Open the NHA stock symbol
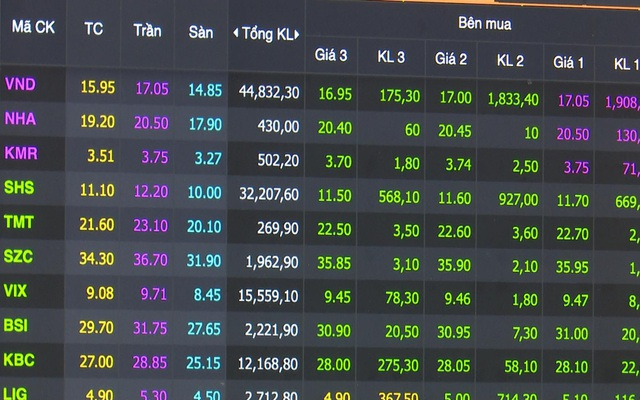Viewport: 640px width, 400px height. [20, 119]
